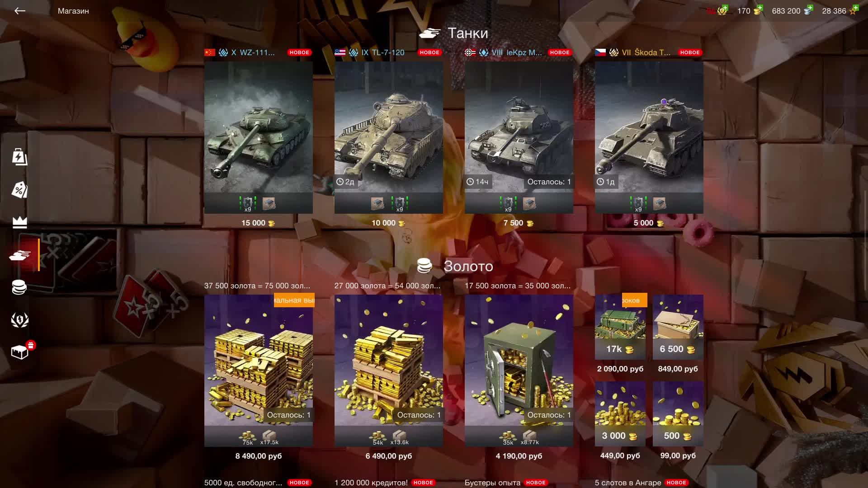Select the TL-7-120 tank offer
Viewport: 868px width, 488px height.
pos(389,137)
